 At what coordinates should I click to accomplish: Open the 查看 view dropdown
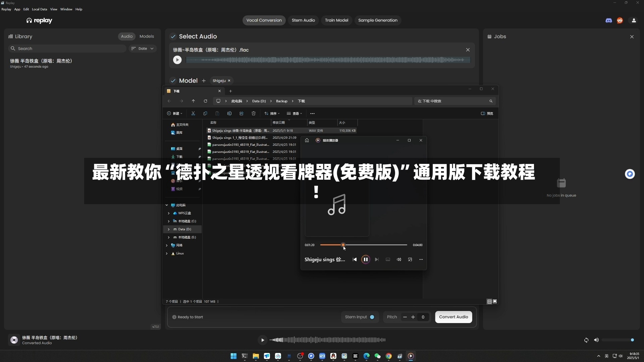click(x=294, y=114)
